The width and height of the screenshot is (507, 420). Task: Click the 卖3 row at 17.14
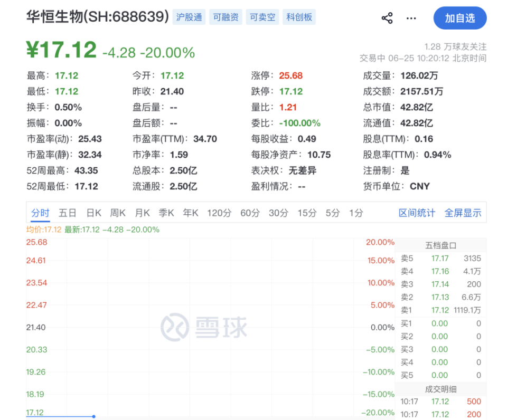tap(440, 284)
